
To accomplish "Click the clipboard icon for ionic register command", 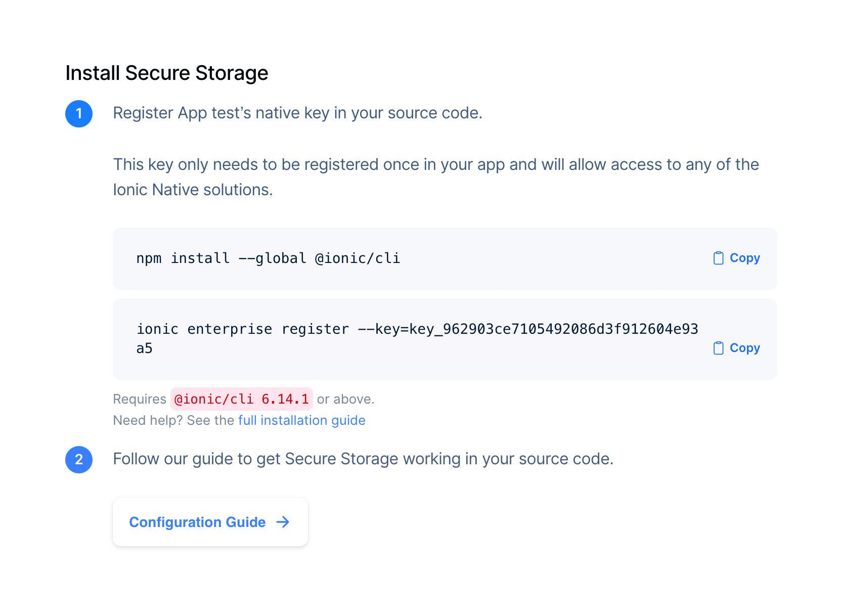I will coord(718,348).
